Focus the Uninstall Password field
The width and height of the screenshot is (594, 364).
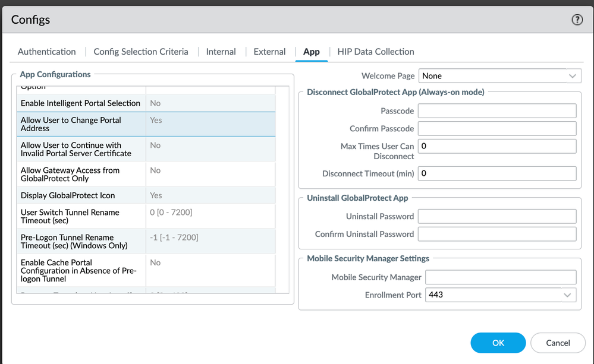(497, 216)
